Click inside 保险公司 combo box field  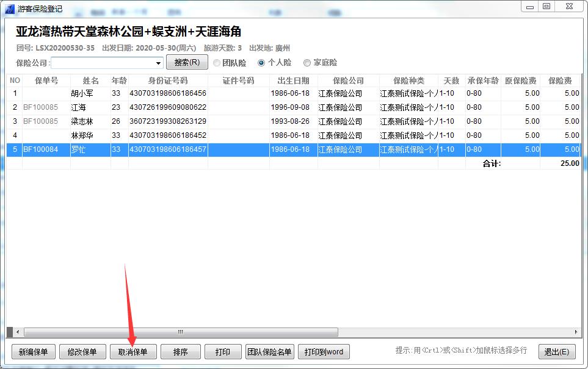[x=103, y=63]
